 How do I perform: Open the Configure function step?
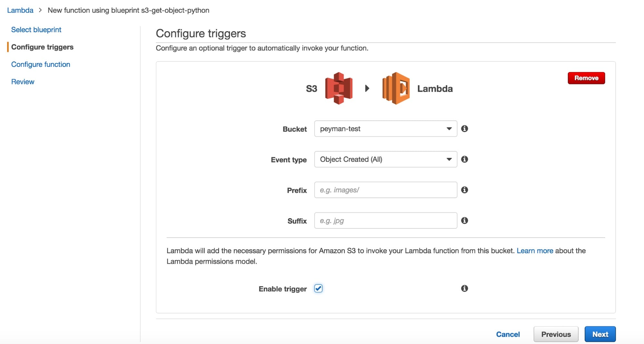coord(41,64)
